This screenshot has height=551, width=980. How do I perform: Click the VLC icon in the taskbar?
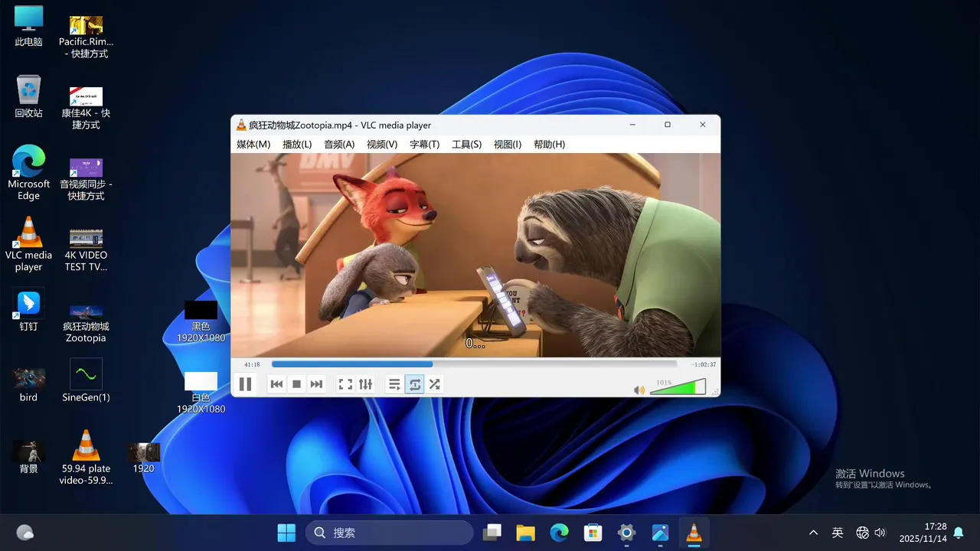click(x=694, y=533)
